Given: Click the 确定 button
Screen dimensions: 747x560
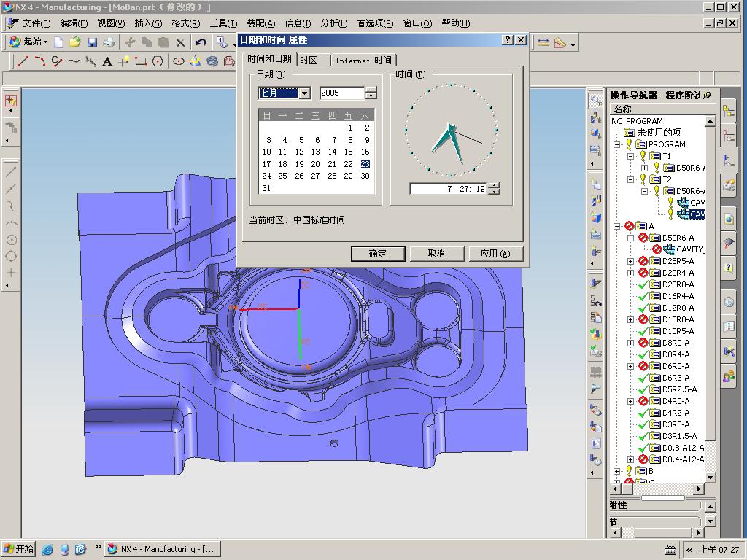Looking at the screenshot, I should click(x=378, y=254).
